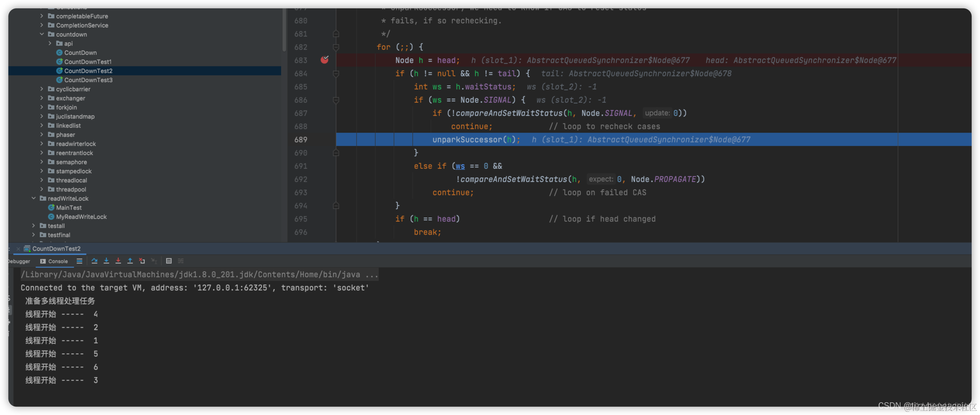Close the CountDownTest2 debug session tab
980x415 pixels.
click(18, 249)
